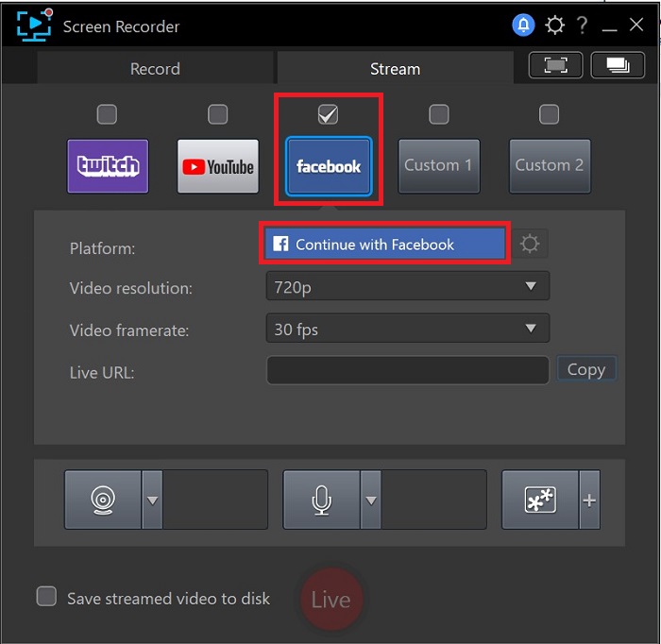Click the Screen Recorder app logo
Screen dimensions: 661x644
point(35,25)
